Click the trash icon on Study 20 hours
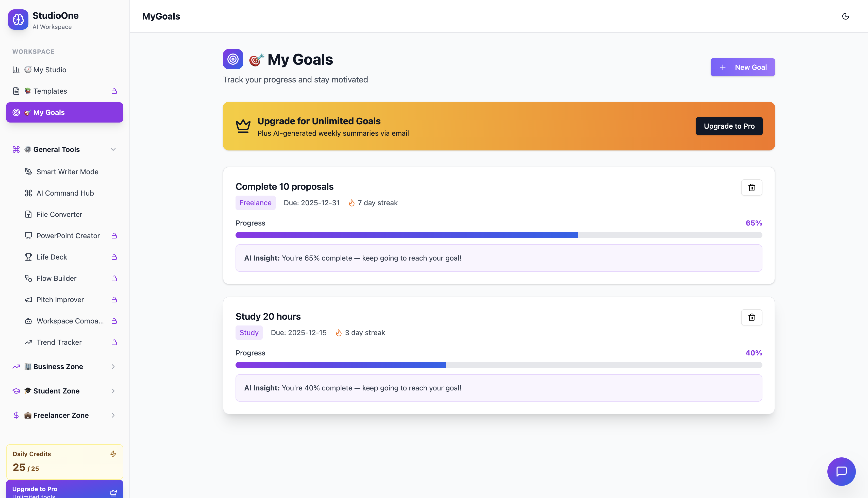The width and height of the screenshot is (868, 498). pyautogui.click(x=751, y=317)
